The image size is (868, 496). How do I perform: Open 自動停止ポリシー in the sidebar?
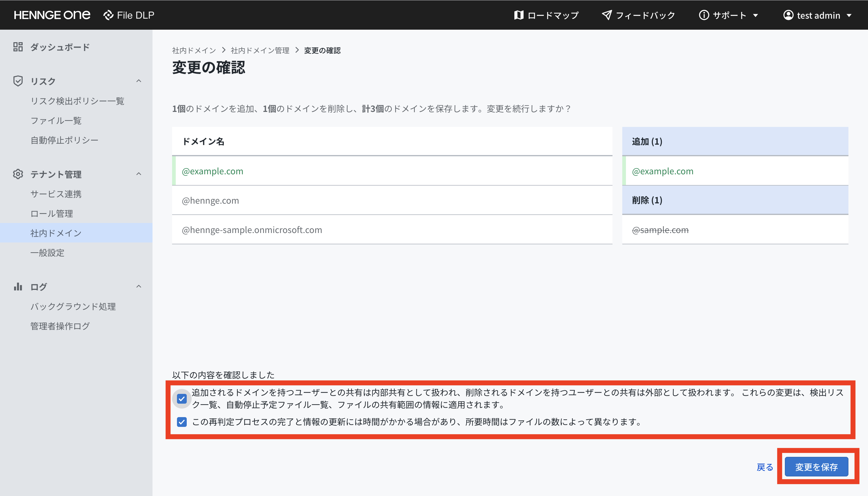[64, 140]
